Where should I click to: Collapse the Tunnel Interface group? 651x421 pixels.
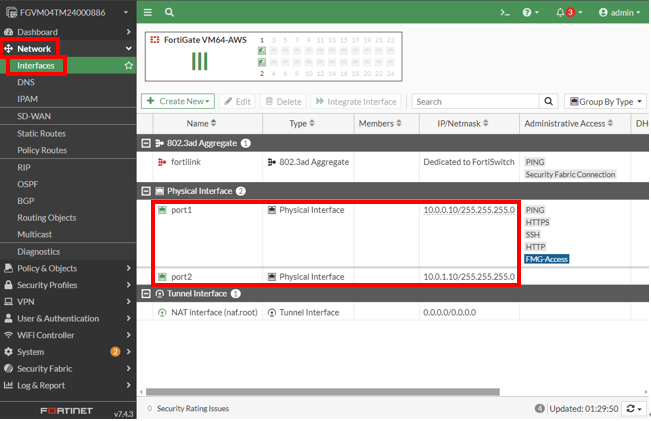click(x=146, y=294)
